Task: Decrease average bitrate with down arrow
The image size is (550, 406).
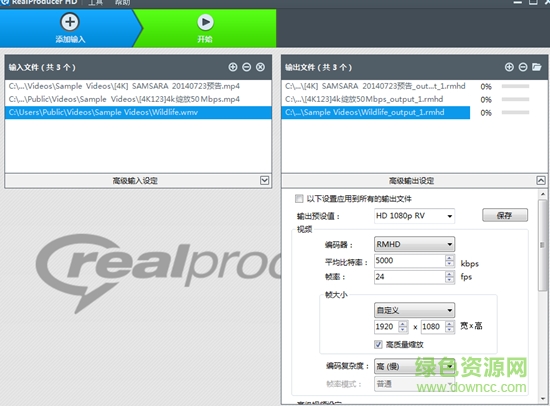Action: tap(450, 264)
